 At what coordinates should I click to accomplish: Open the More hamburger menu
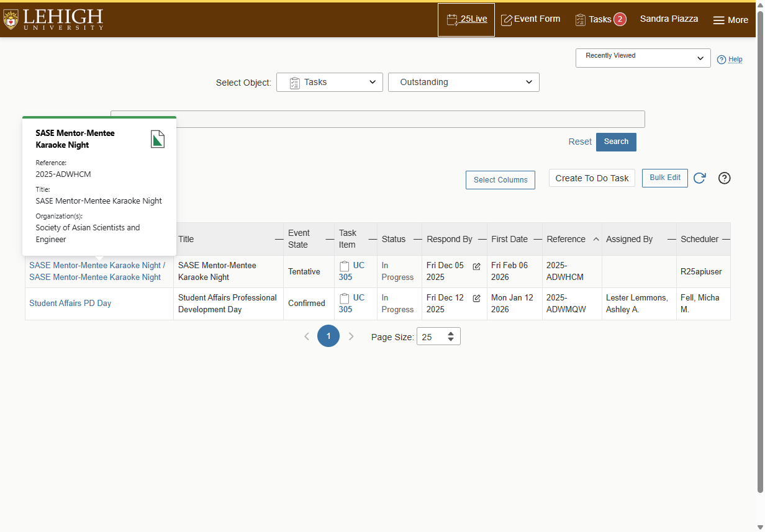tap(730, 20)
